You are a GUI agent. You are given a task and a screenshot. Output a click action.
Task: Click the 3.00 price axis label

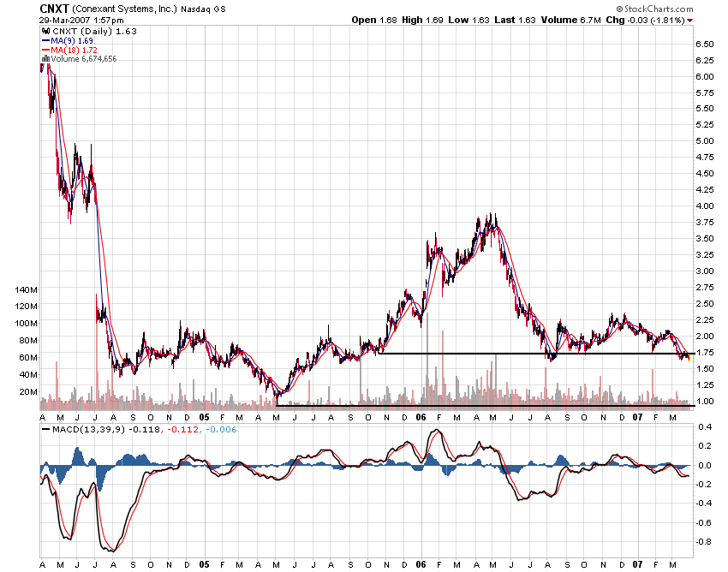(x=704, y=271)
